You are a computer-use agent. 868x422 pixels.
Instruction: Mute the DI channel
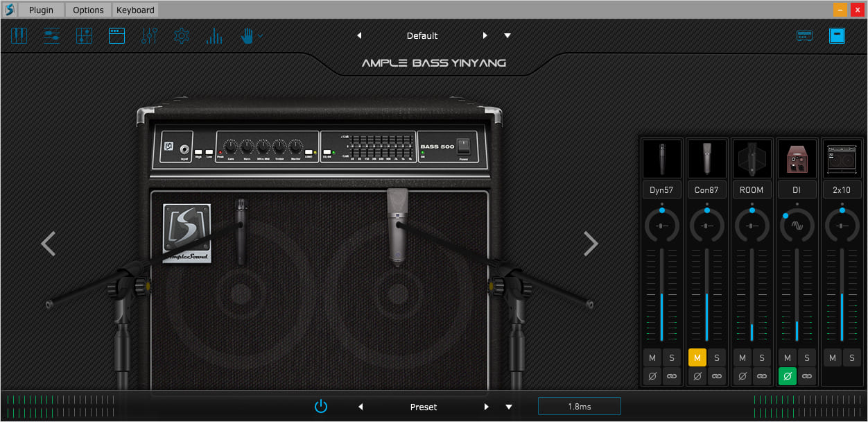coord(787,357)
